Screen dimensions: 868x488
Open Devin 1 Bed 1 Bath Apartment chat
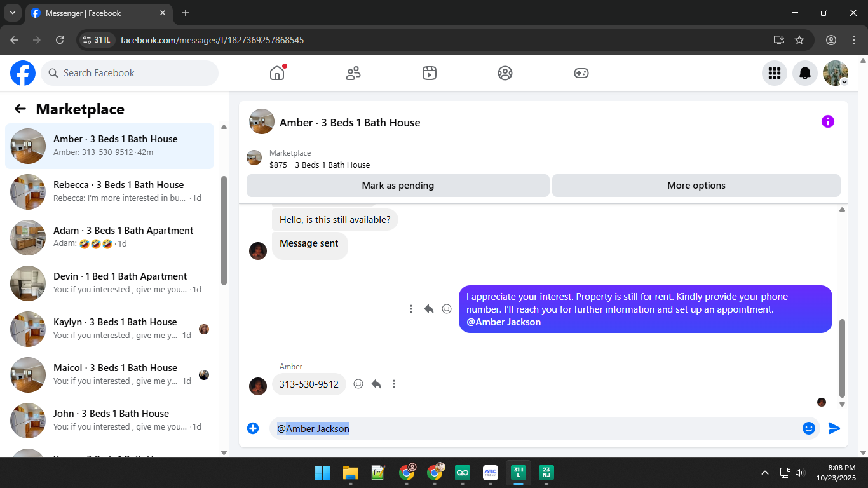(x=109, y=283)
